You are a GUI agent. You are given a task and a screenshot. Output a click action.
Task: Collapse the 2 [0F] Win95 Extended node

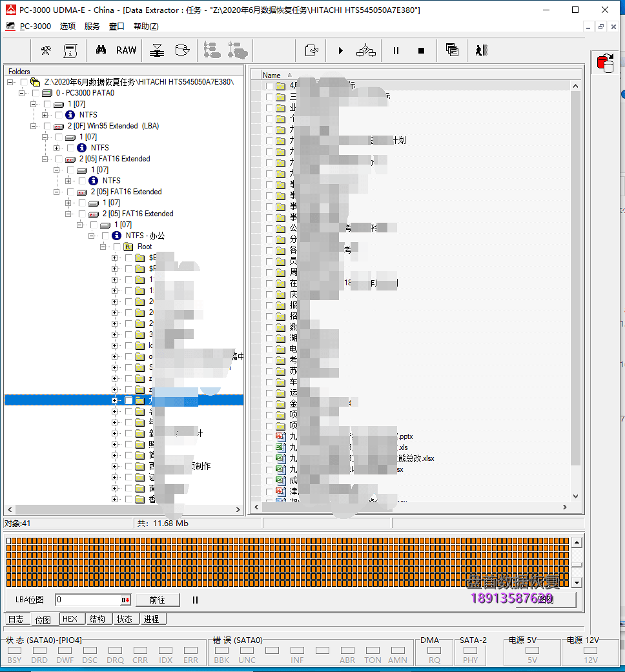34,126
